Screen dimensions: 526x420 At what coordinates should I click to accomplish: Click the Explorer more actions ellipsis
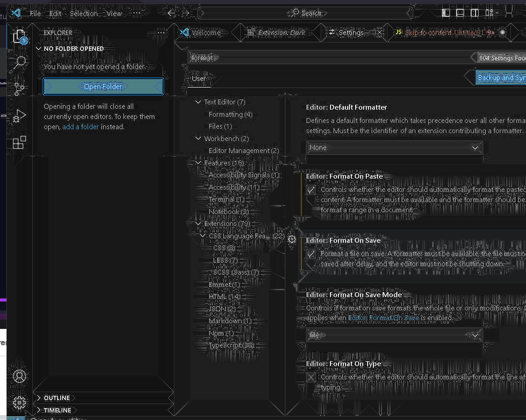point(161,33)
